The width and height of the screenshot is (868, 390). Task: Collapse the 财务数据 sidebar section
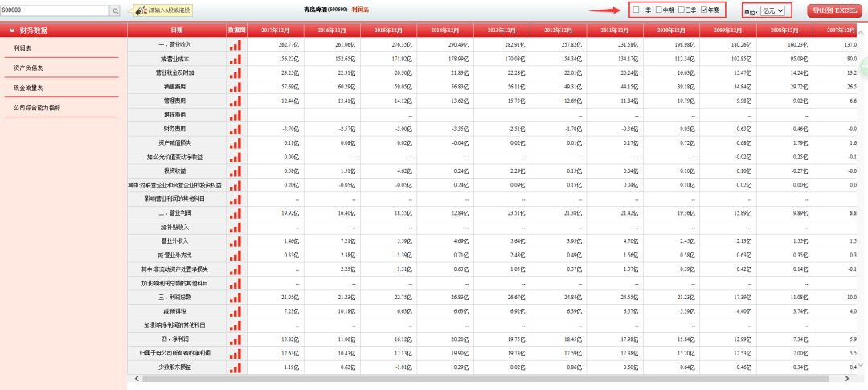[12, 31]
